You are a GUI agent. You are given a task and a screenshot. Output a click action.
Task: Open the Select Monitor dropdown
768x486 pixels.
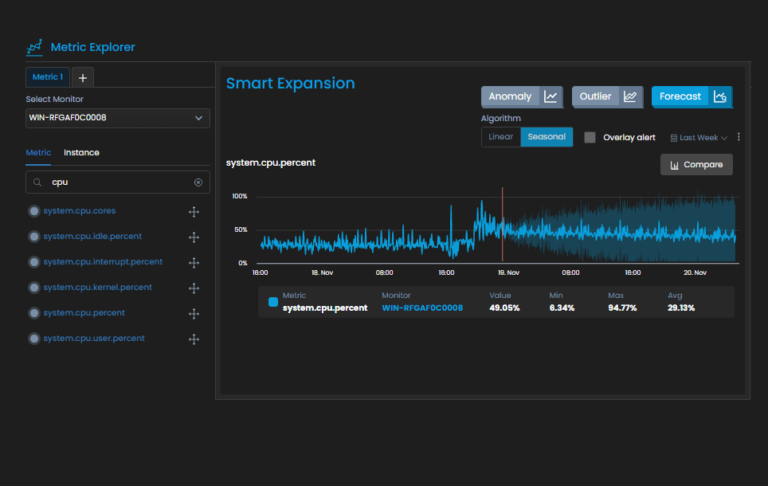pos(118,118)
